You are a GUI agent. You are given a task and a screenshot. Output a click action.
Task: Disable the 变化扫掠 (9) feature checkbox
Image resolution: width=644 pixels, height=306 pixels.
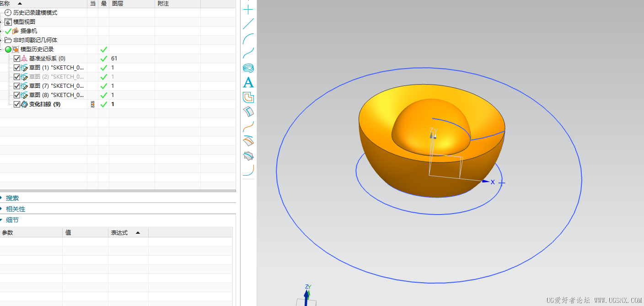tap(17, 104)
